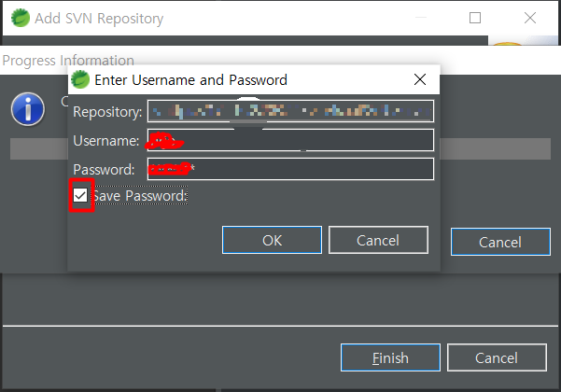Confirm credentials with the OK button

272,240
